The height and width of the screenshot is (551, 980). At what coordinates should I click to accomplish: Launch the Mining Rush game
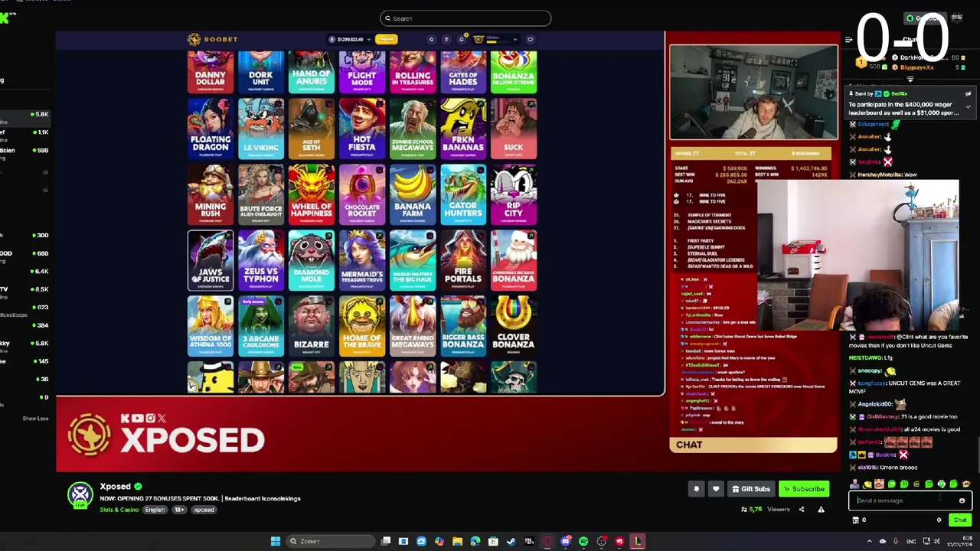[x=211, y=194]
